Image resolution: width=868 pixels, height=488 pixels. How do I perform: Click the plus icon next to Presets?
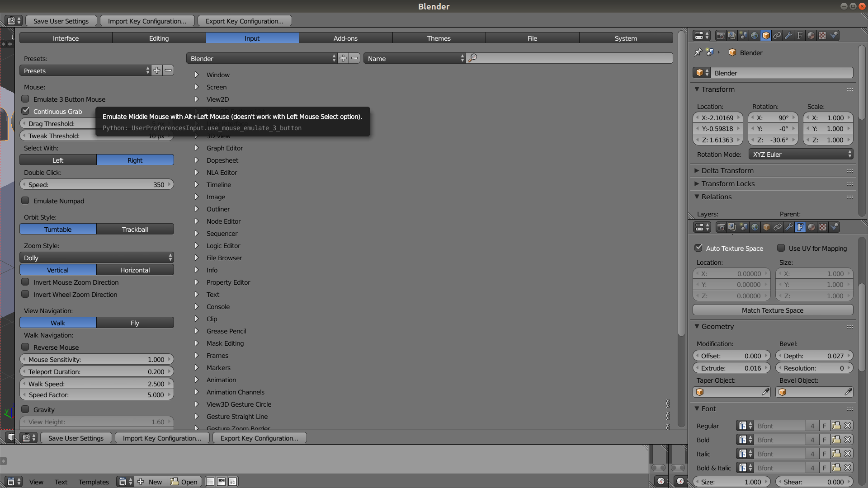157,70
